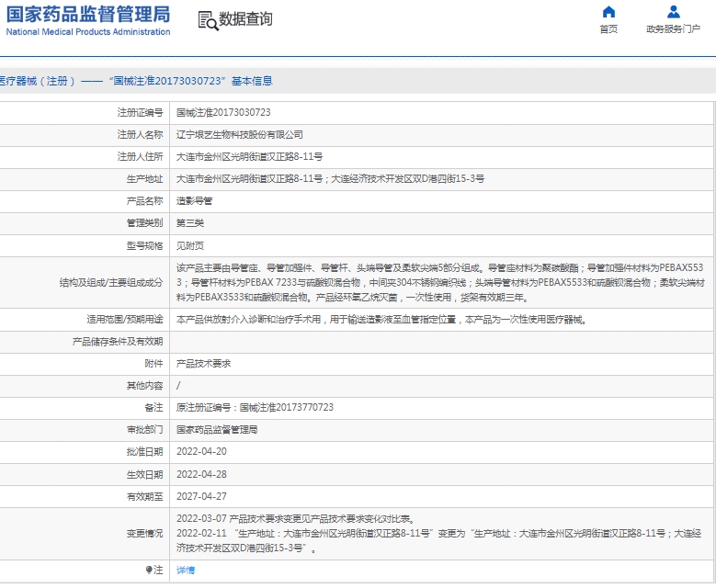Viewport: 716px width, 588px height.
Task: Click the 生产地址 label
Action: click(x=144, y=178)
